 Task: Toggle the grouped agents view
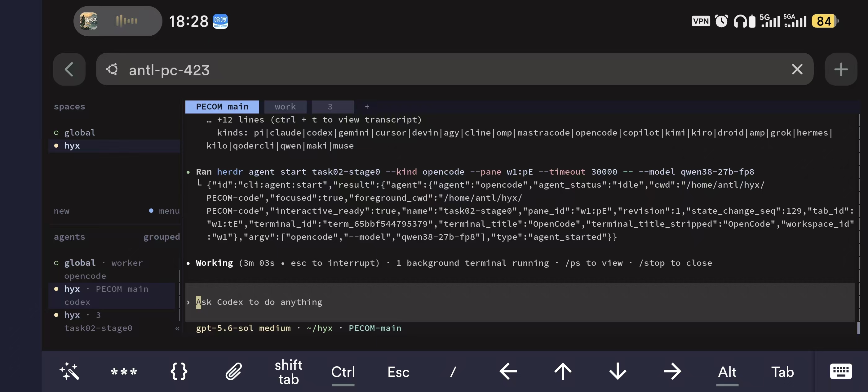[162, 237]
